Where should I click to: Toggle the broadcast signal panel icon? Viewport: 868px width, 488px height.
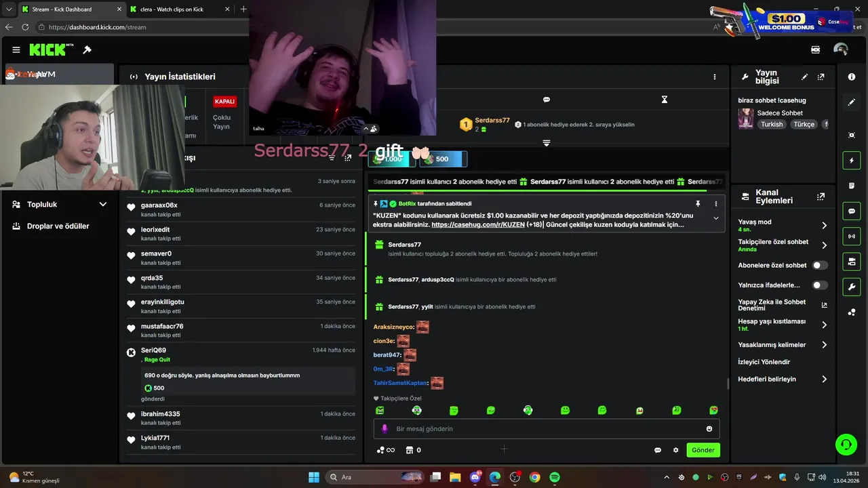(852, 236)
